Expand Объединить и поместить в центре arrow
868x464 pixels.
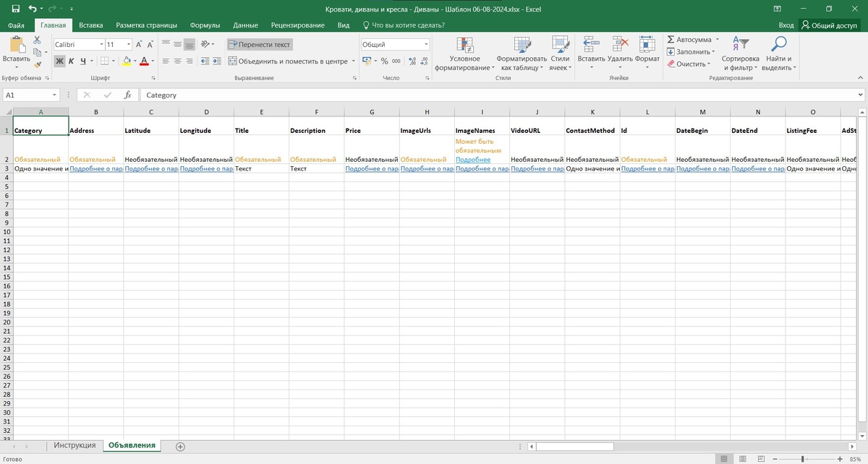[x=354, y=61]
